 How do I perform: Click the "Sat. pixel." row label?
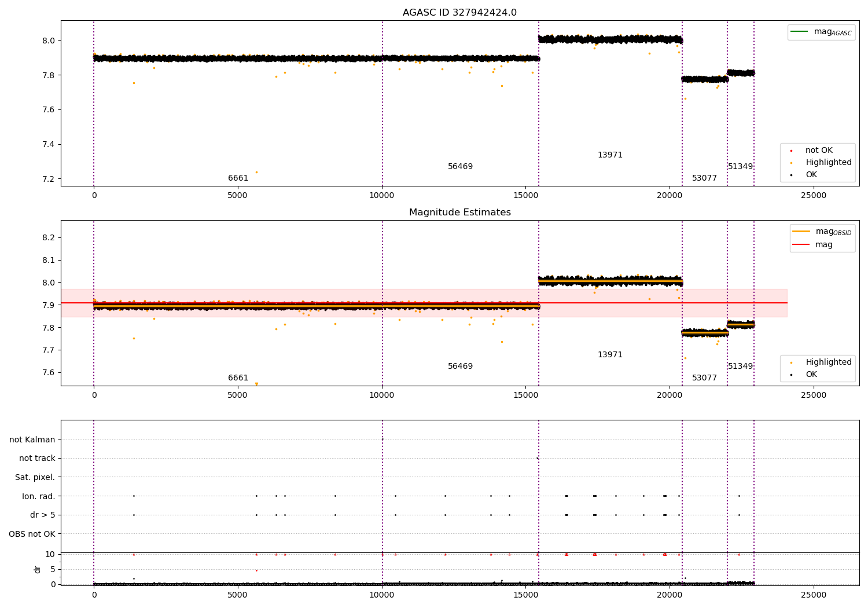[x=35, y=477]
